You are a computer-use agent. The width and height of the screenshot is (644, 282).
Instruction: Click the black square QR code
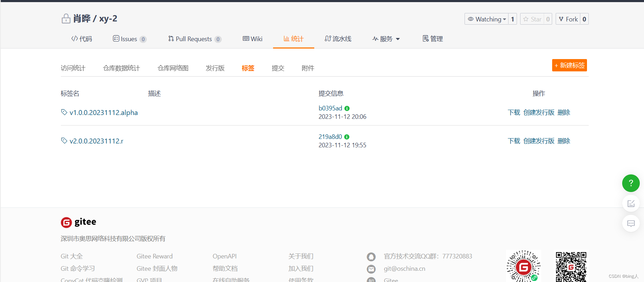571,266
